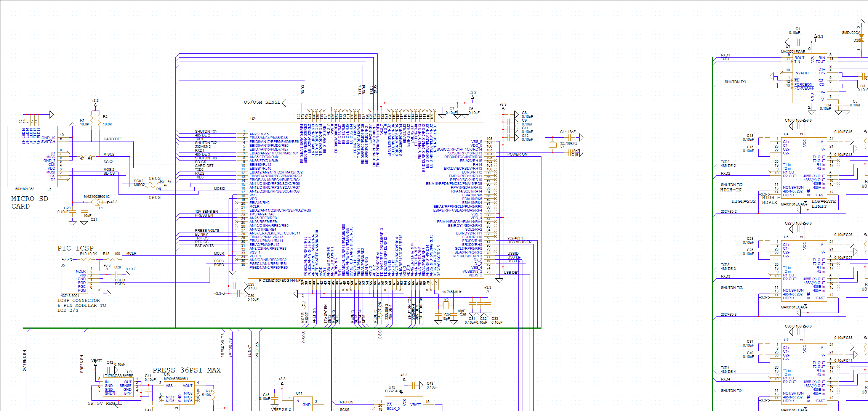This screenshot has width=868, height=411.
Task: Click the TRH CS net label
Action: pos(202,238)
